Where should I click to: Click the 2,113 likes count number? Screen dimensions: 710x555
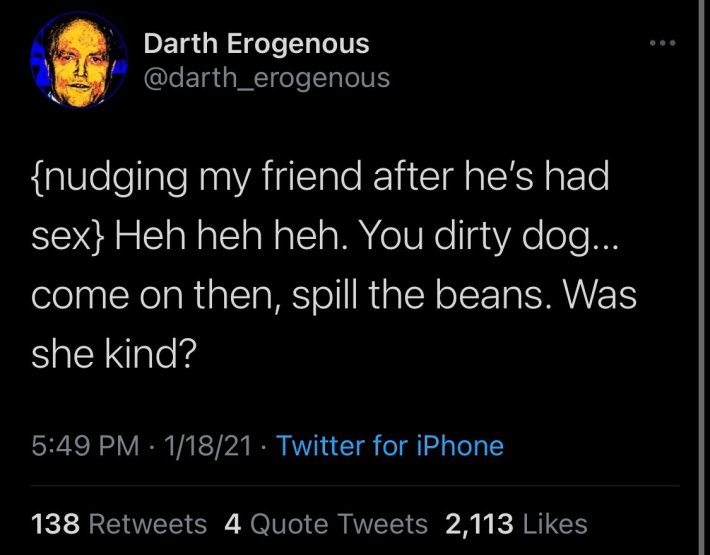point(479,523)
